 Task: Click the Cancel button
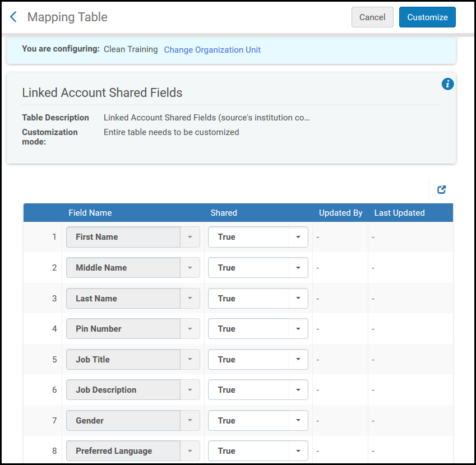tap(372, 17)
